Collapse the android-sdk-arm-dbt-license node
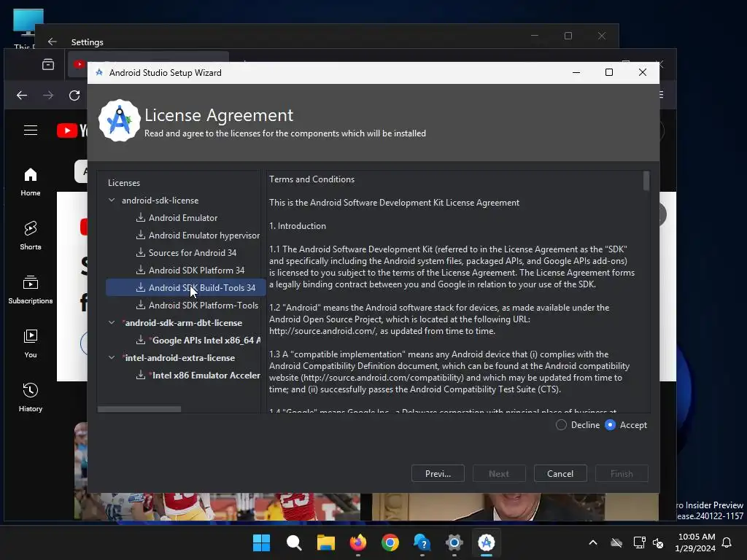This screenshot has width=747, height=560. (x=112, y=323)
